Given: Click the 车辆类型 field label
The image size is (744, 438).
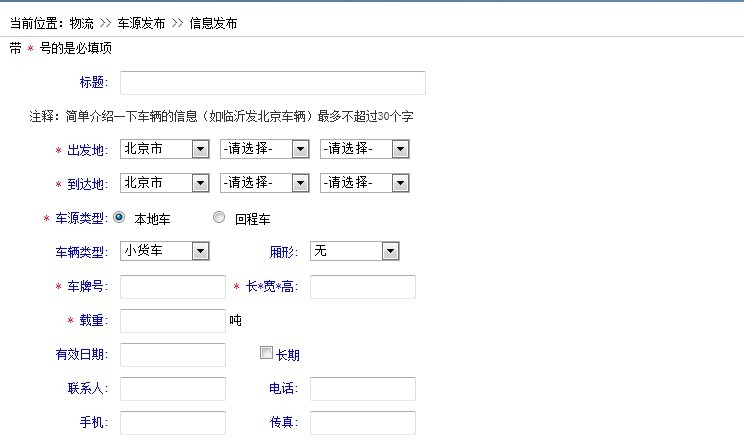Looking at the screenshot, I should pyautogui.click(x=82, y=252).
